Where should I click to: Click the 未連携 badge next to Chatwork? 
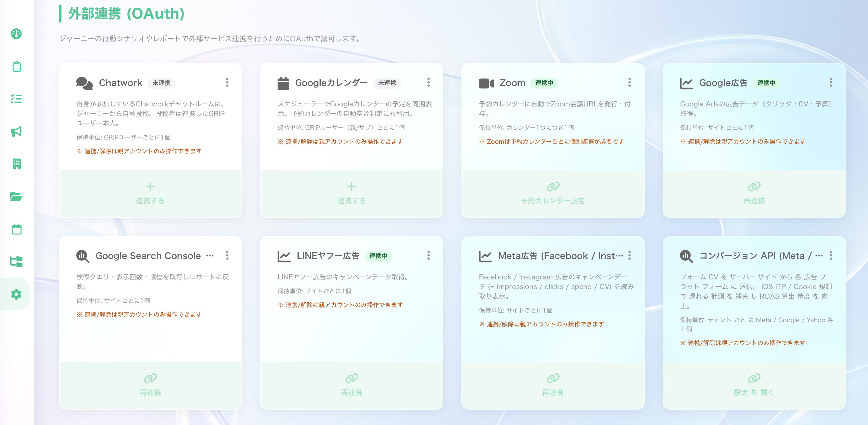point(162,83)
